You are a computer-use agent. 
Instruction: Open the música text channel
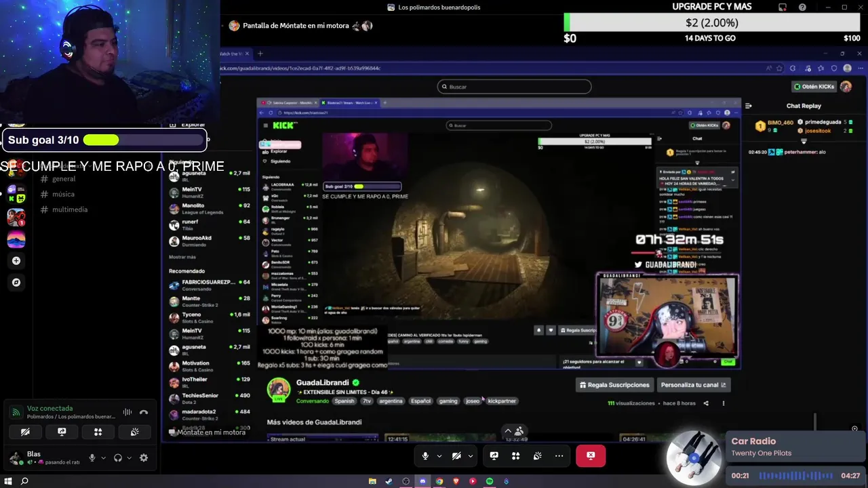63,194
